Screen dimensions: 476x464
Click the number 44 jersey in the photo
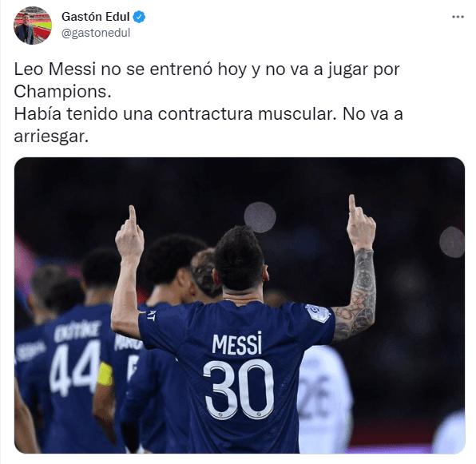pyautogui.click(x=75, y=367)
